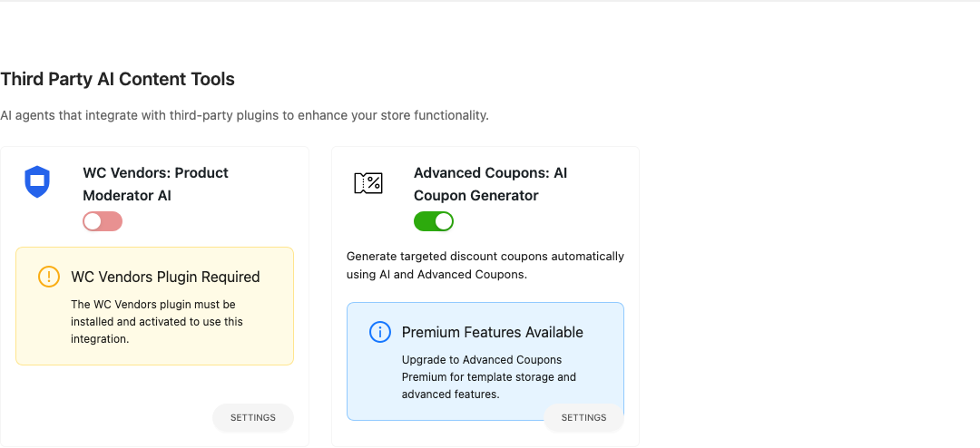Click the orange warning exclamation icon

point(49,277)
